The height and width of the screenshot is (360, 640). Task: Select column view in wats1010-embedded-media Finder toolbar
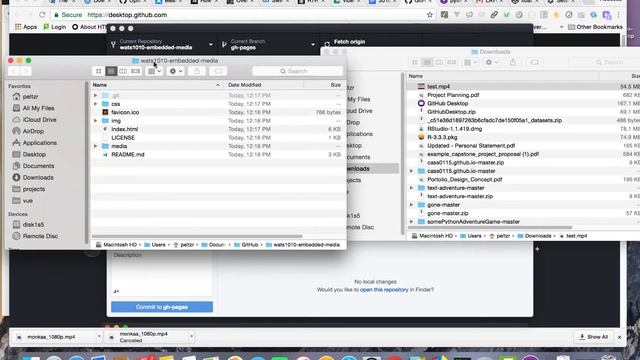(123, 71)
